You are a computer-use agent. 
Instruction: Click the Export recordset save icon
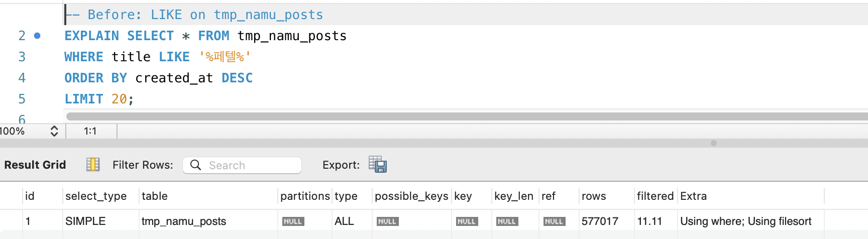coord(378,165)
